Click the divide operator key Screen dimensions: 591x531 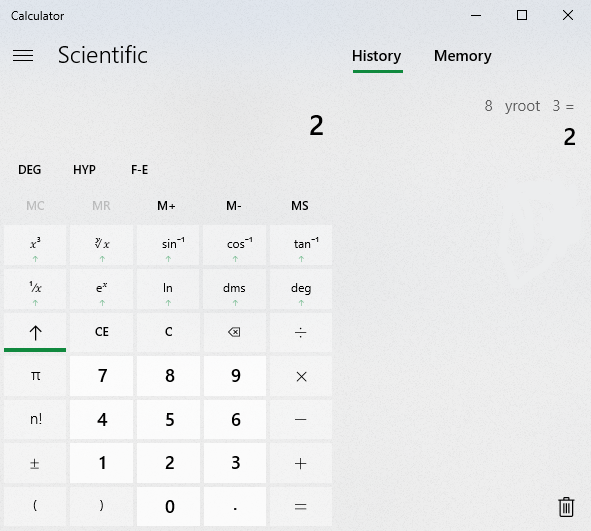click(x=301, y=332)
